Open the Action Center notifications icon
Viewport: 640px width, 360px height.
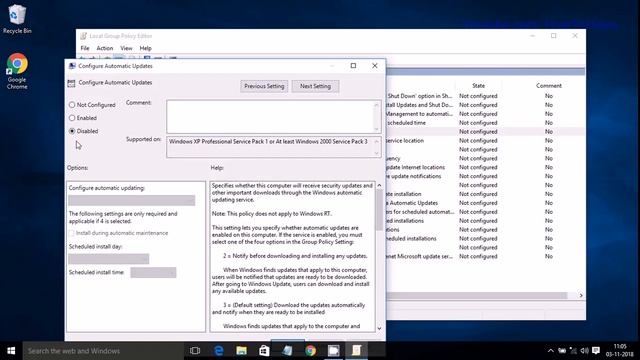coord(596,351)
